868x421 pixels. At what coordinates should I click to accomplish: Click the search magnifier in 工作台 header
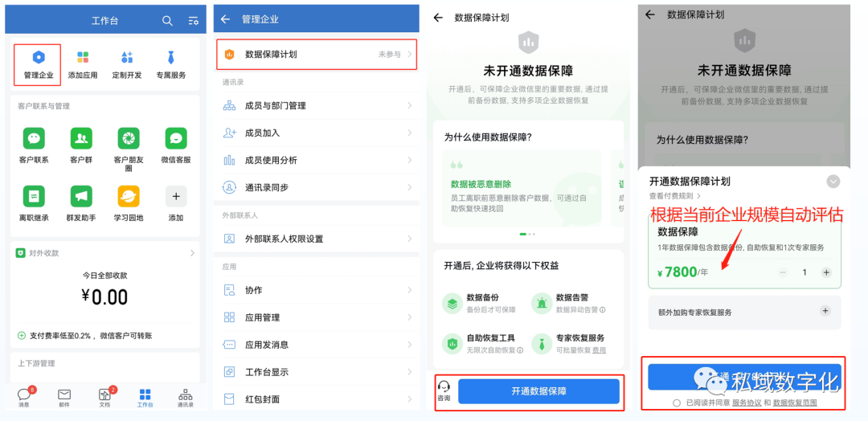pyautogui.click(x=167, y=21)
